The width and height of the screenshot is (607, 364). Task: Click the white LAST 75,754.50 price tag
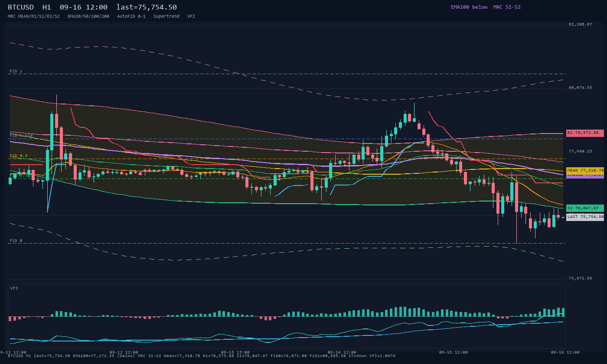pyautogui.click(x=585, y=217)
